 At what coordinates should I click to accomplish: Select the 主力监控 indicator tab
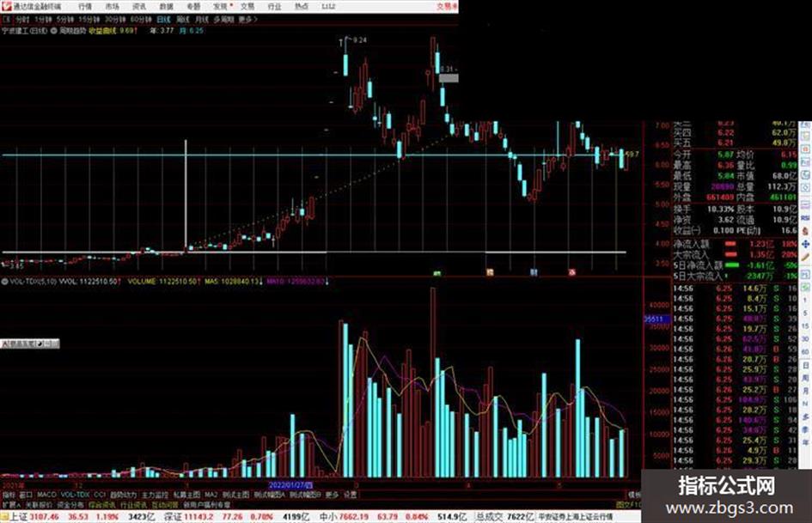click(x=155, y=495)
